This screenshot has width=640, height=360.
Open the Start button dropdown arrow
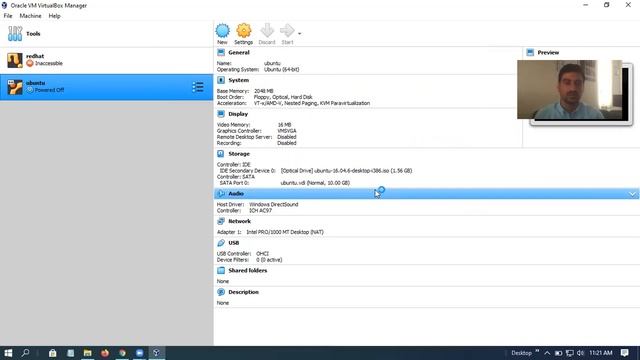tap(300, 33)
